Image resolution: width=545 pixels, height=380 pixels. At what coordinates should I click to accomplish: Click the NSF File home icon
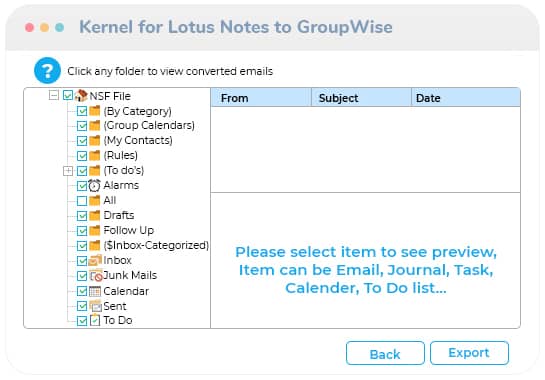81,95
